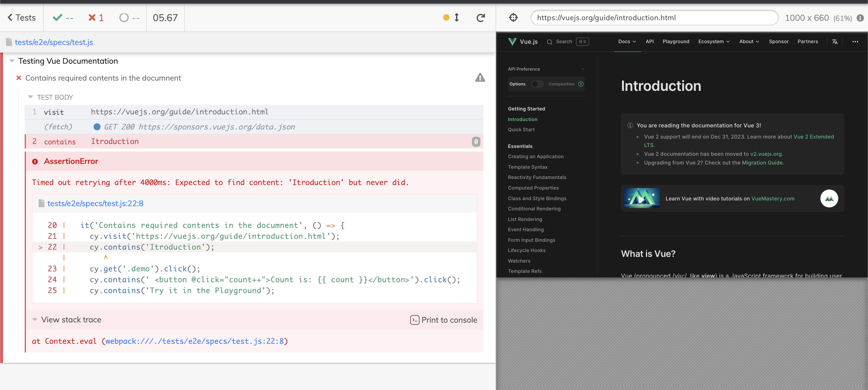
Task: Click the Options API preference button
Action: pos(517,84)
